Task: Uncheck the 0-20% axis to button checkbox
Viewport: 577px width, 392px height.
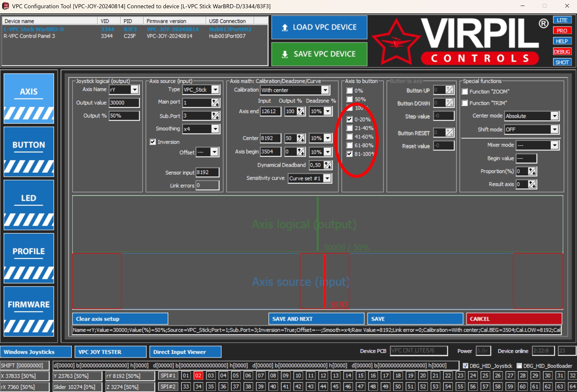Action: (x=349, y=119)
